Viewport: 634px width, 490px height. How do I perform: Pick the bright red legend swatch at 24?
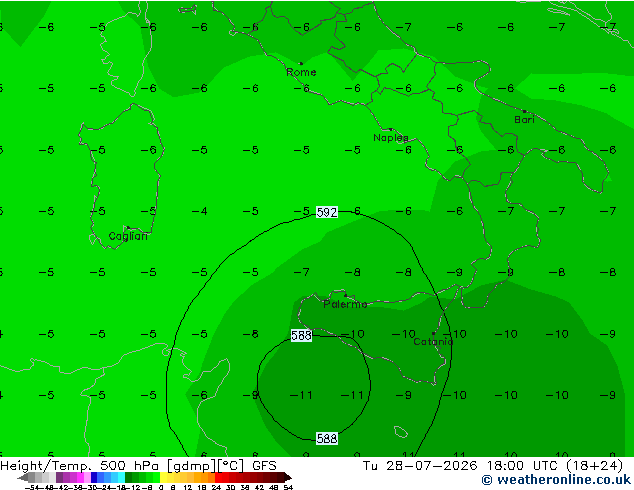click(x=218, y=477)
